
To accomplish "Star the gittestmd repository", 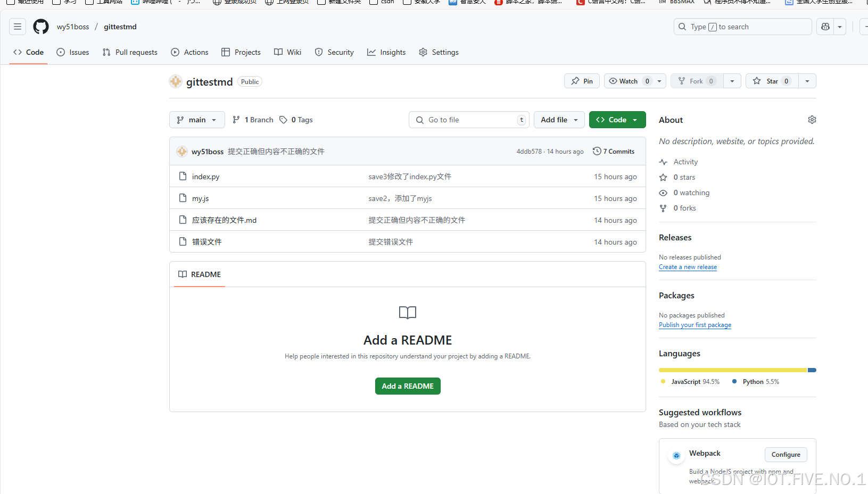I will coord(772,81).
